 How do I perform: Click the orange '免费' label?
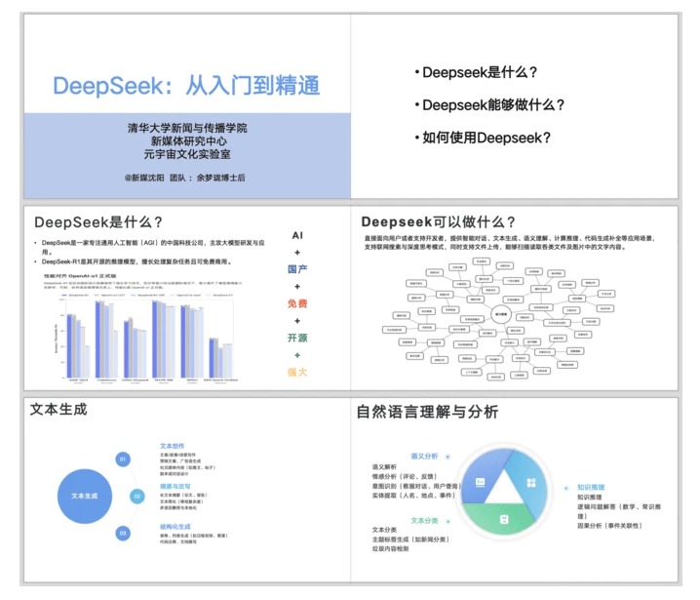tap(297, 303)
